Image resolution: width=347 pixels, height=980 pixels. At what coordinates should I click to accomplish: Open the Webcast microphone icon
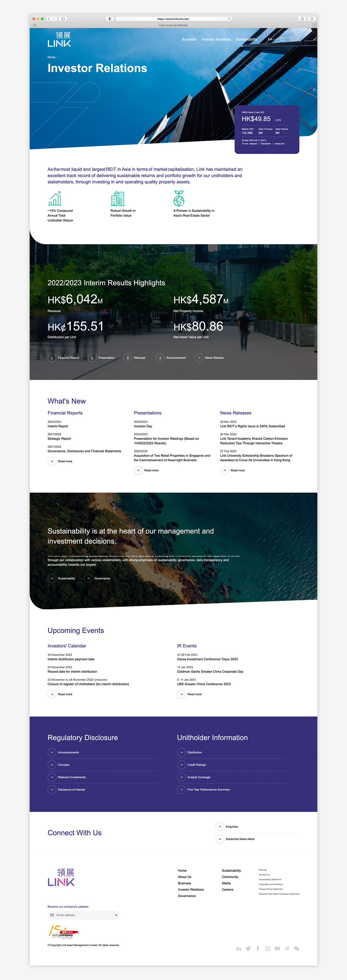(128, 358)
